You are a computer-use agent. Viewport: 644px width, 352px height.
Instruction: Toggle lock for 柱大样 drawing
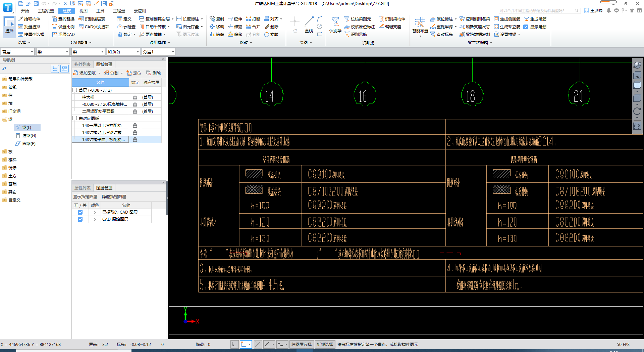(135, 97)
